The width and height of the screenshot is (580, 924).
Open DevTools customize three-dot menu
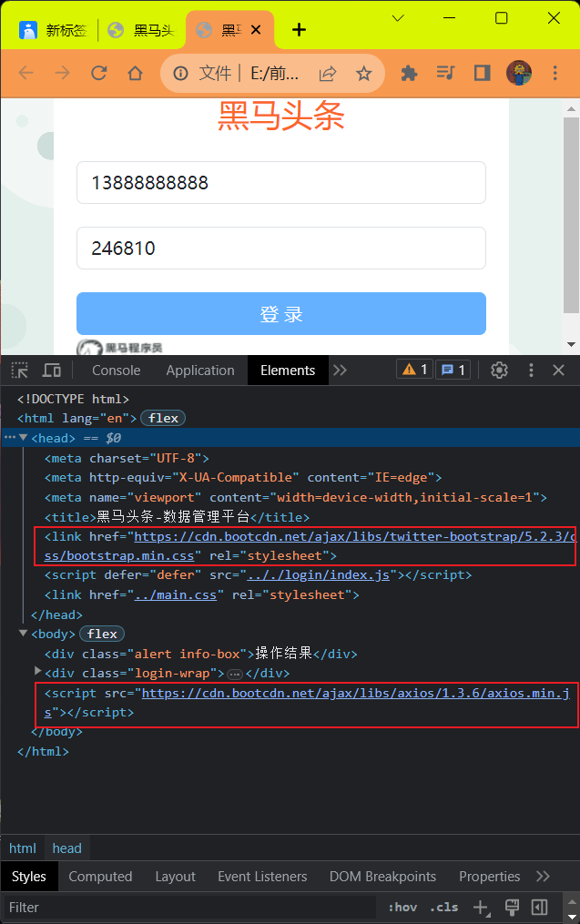pyautogui.click(x=531, y=371)
